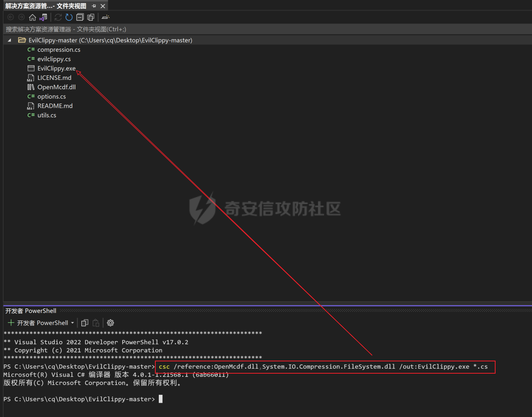Click the preview selected items icon
Screen dimensions: 532x417
coord(105,17)
